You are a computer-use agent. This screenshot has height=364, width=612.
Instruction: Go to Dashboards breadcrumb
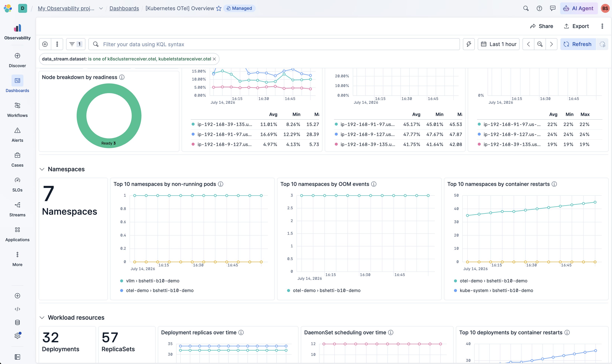click(x=124, y=8)
